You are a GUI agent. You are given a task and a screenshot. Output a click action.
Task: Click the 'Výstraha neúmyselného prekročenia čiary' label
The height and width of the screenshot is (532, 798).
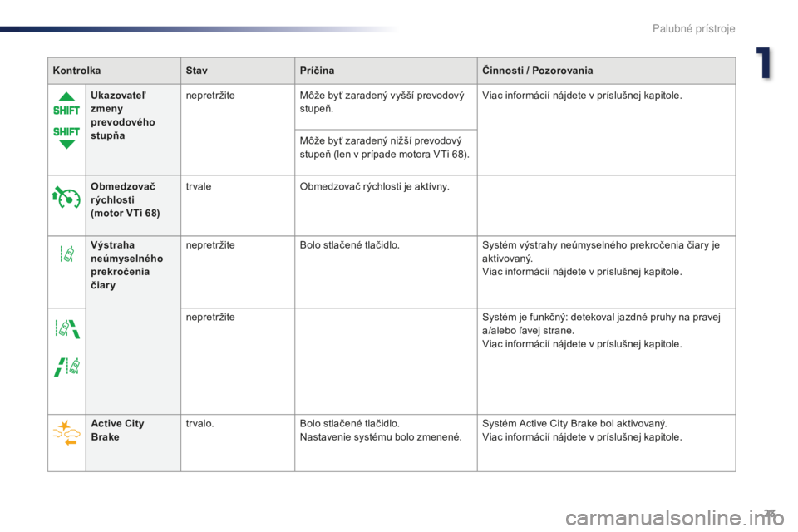pos(126,265)
